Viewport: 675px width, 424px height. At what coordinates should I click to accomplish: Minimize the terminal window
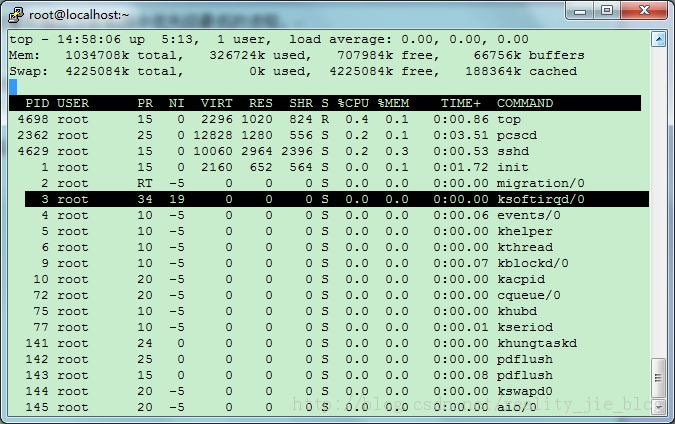pyautogui.click(x=580, y=10)
